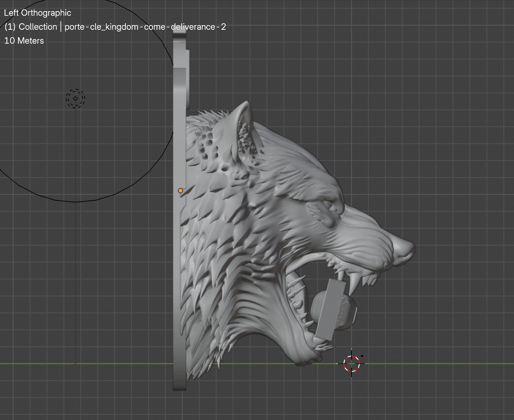
Task: Click the 'porte-cle_kingdom-come-deliverance-2' object name text
Action: coord(145,27)
